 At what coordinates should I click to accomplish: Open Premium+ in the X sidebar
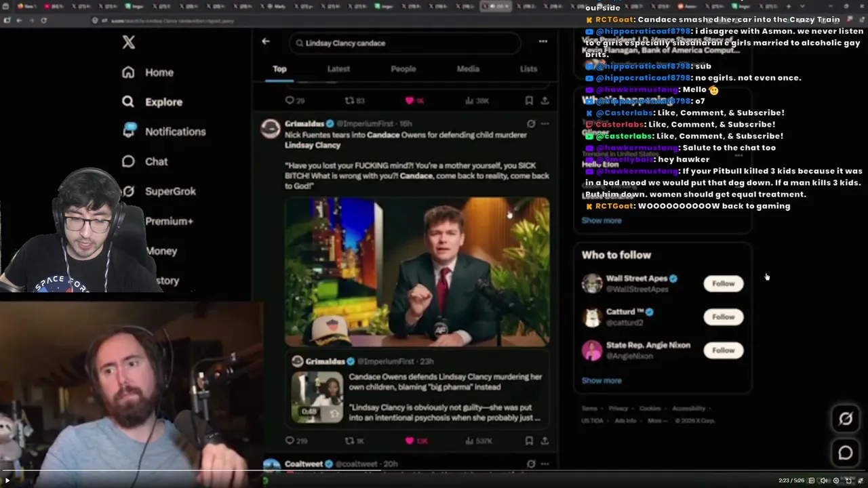(x=169, y=221)
